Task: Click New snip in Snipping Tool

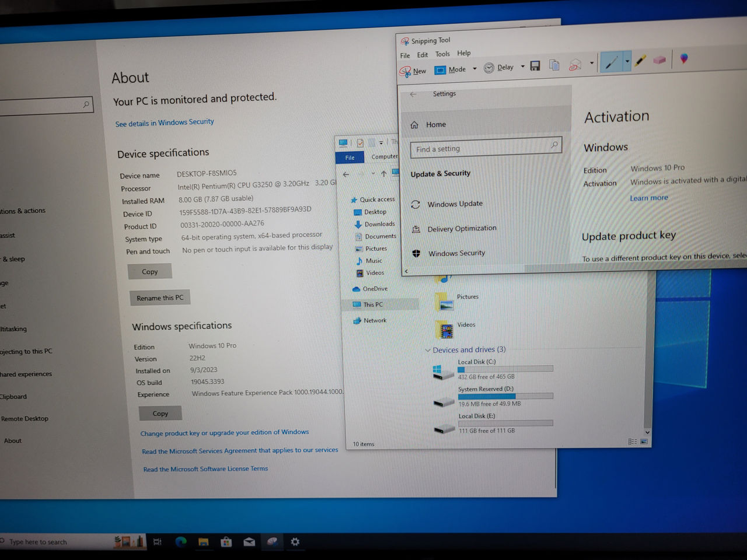Action: (413, 71)
